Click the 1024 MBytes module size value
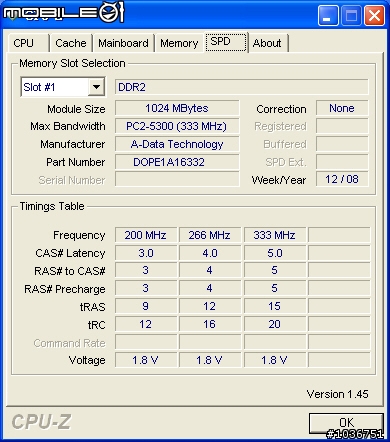The height and width of the screenshot is (442, 390). [x=177, y=108]
